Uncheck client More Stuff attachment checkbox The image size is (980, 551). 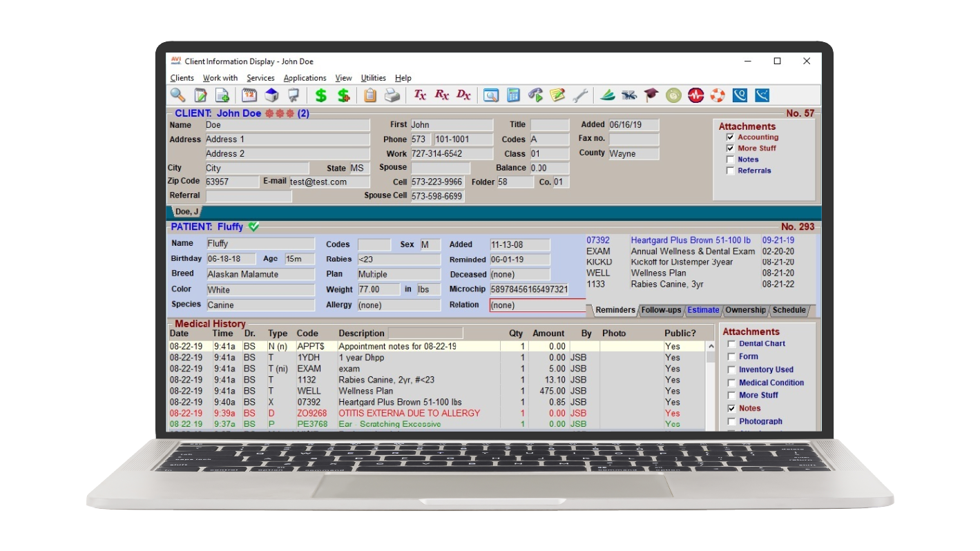pos(731,148)
